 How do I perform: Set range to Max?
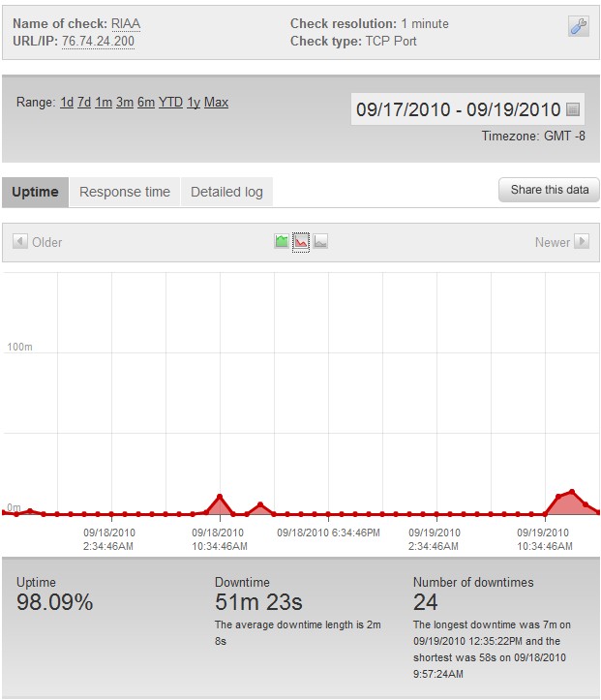click(x=216, y=103)
